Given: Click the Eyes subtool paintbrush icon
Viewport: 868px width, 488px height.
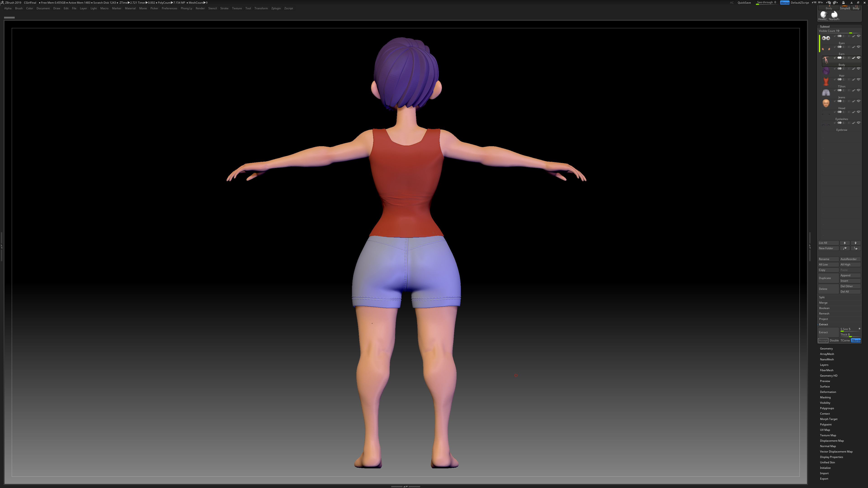Looking at the screenshot, I should pos(854,36).
